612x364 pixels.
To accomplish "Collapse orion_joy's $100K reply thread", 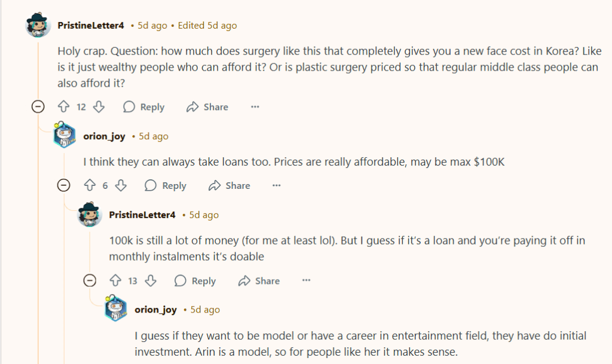I will [63, 185].
